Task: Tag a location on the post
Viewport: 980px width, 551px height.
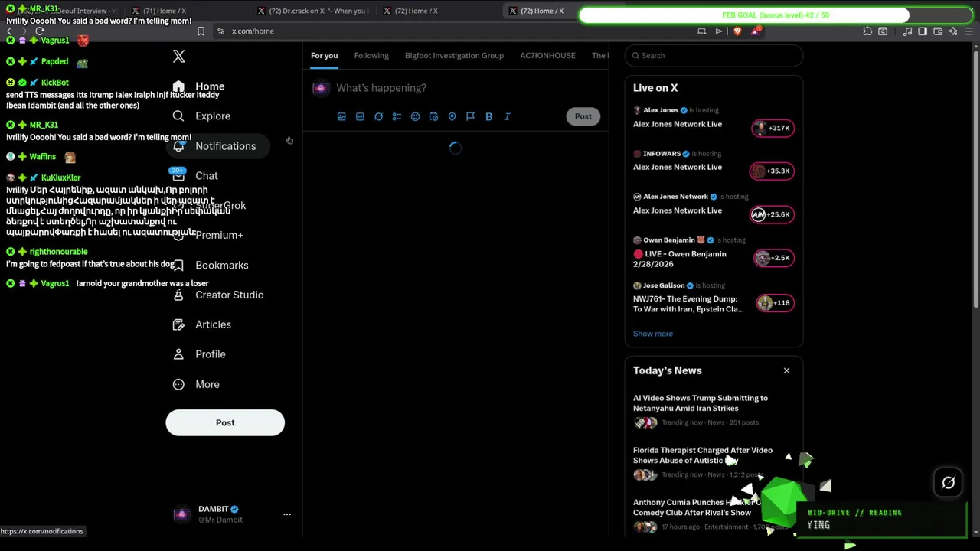Action: (452, 116)
